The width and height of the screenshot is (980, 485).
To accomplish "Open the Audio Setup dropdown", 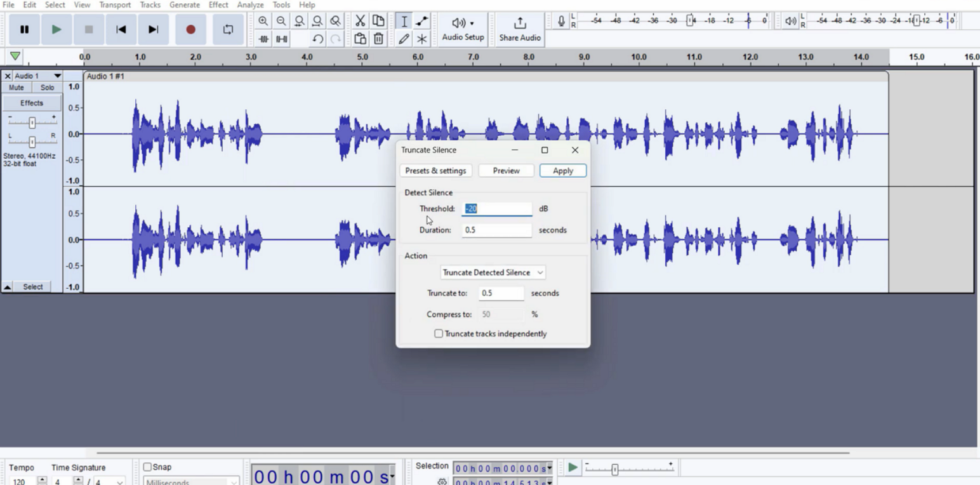I will 463,29.
